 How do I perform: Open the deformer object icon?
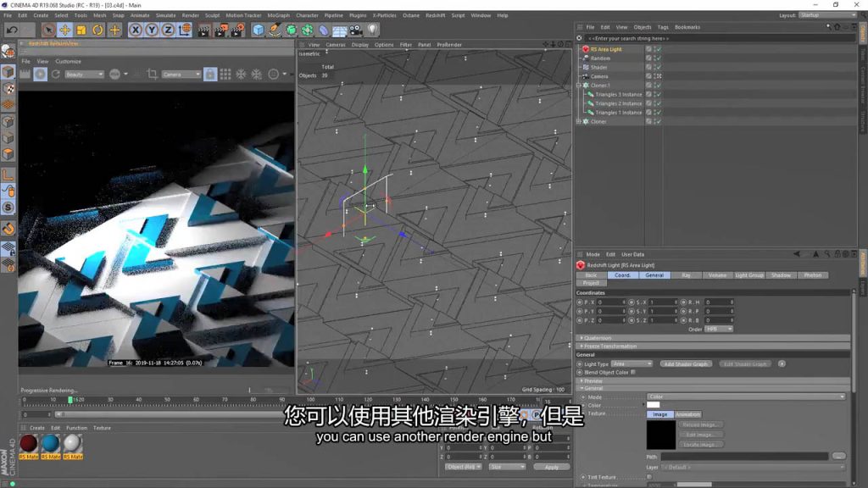coord(323,30)
